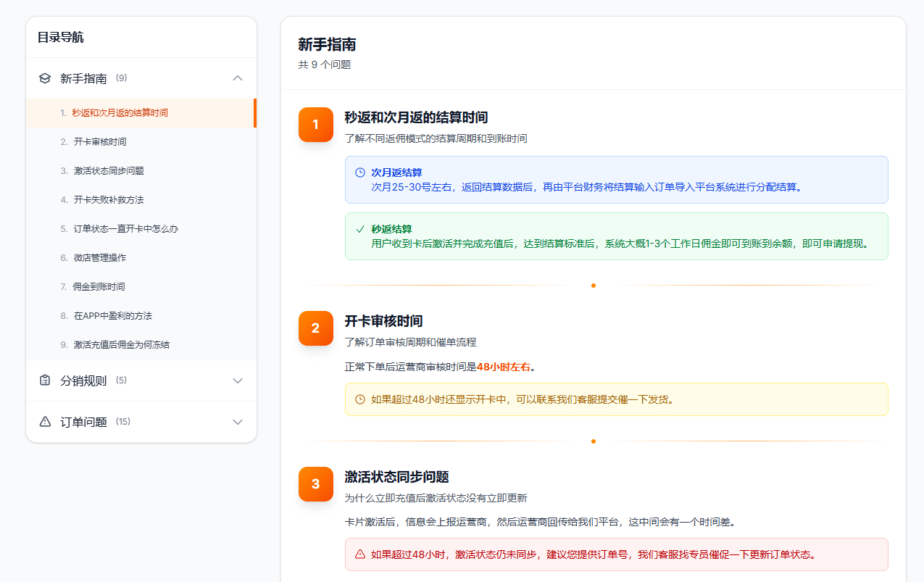Click the number 2 badge beside 开卡审核时间
The image size is (924, 582).
315,328
